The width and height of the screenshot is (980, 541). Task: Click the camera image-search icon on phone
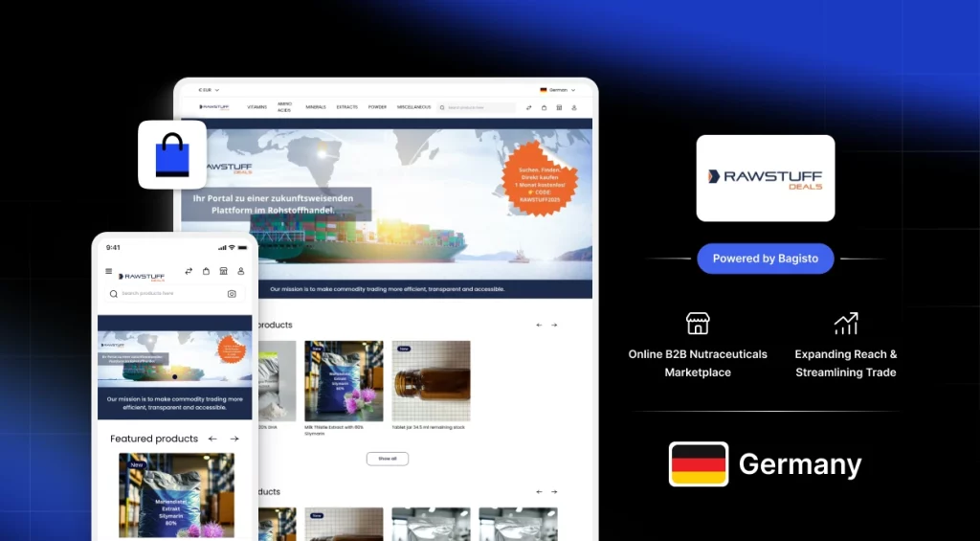(232, 294)
